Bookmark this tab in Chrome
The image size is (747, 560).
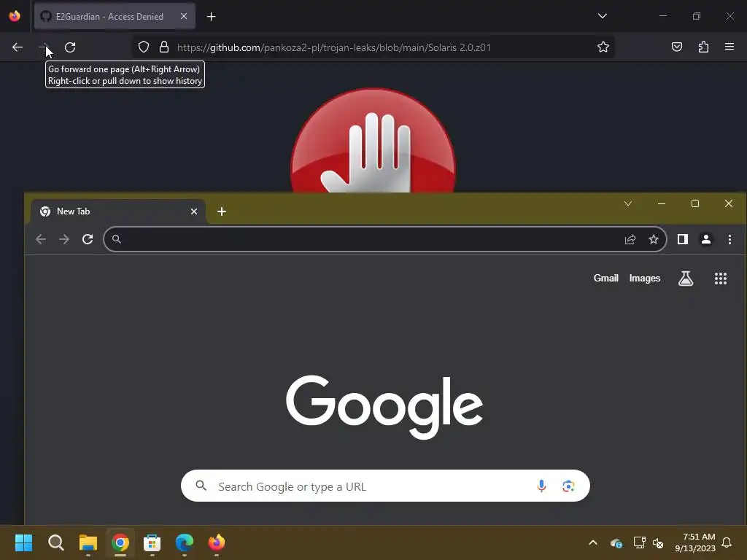tap(654, 239)
